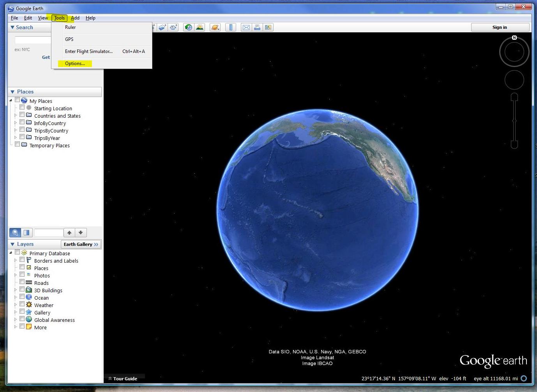Image resolution: width=537 pixels, height=392 pixels.
Task: Click the Global Awareness layer icon
Action: click(29, 320)
